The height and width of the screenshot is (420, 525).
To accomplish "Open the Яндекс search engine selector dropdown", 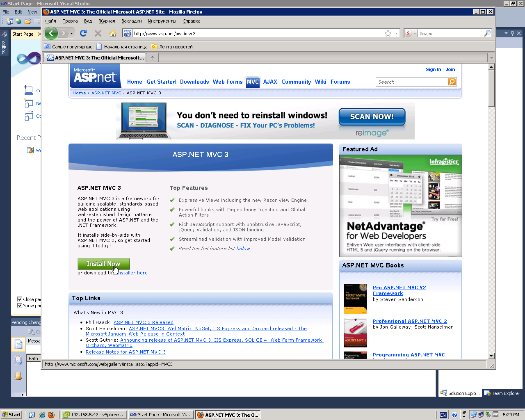I will click(411, 33).
